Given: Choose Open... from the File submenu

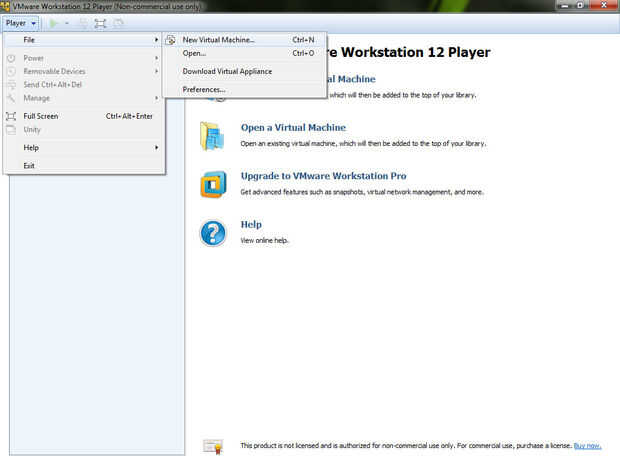Looking at the screenshot, I should point(245,53).
